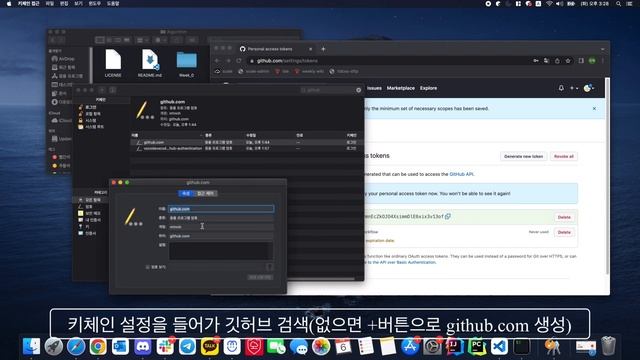Image resolution: width=640 pixels, height=360 pixels.
Task: Enable the 암호 보기 show password checkbox
Action: (148, 267)
